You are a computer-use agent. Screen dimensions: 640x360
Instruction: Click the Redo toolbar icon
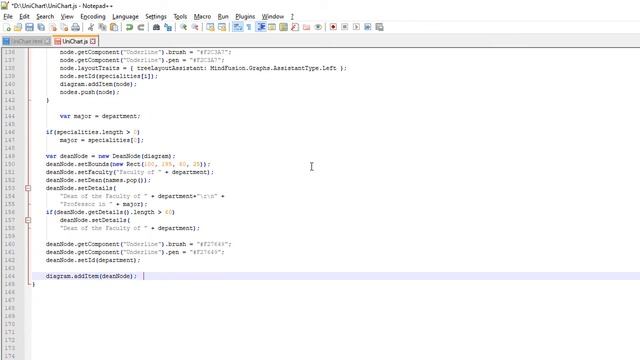tap(141, 27)
